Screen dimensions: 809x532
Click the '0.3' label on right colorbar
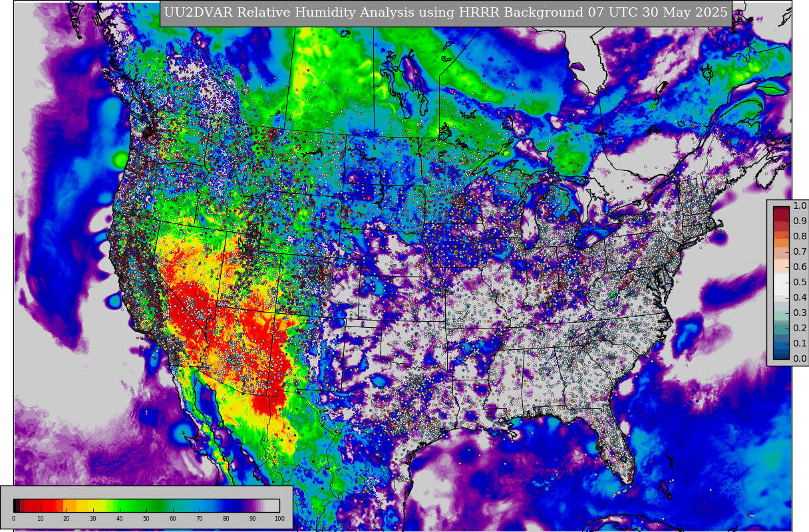[x=799, y=313]
